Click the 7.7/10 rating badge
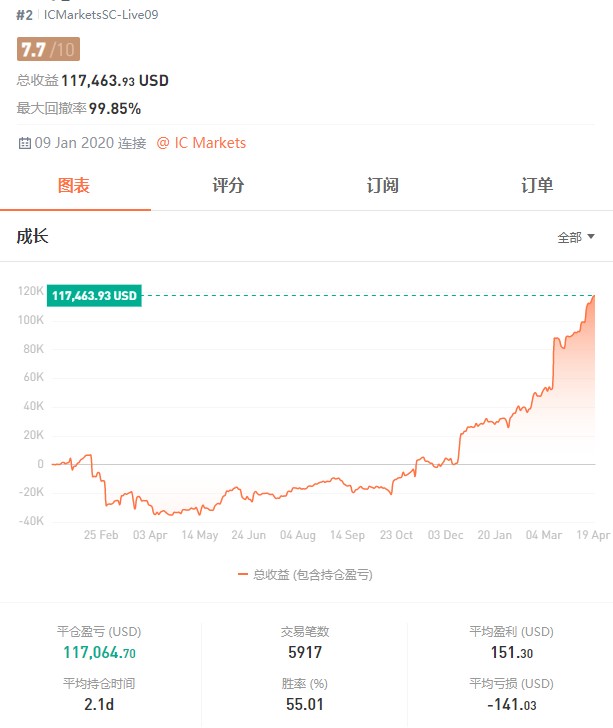This screenshot has height=728, width=613. pos(47,49)
